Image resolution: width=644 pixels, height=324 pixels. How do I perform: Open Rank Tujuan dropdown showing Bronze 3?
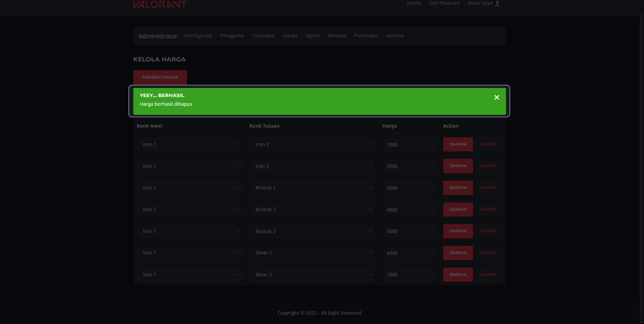coord(312,231)
